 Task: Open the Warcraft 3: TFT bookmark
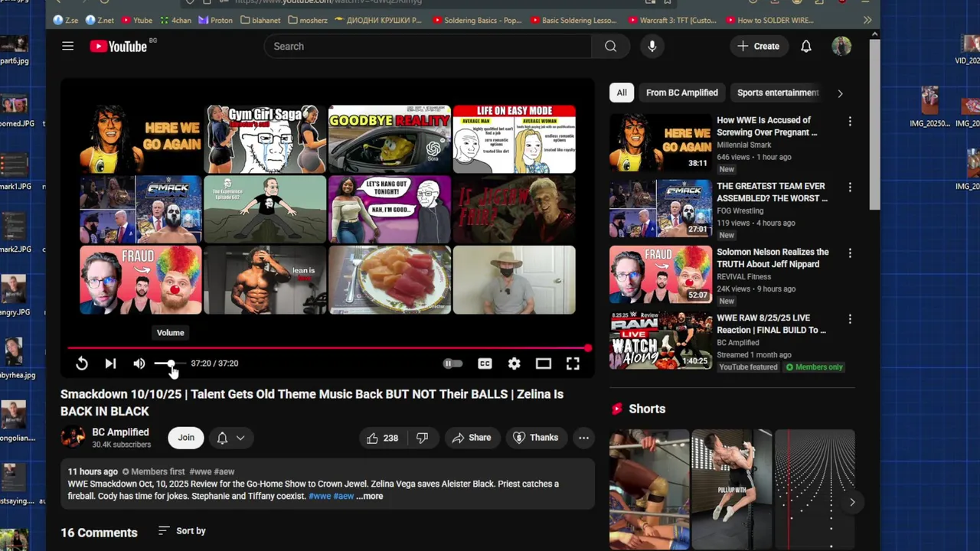click(x=672, y=20)
